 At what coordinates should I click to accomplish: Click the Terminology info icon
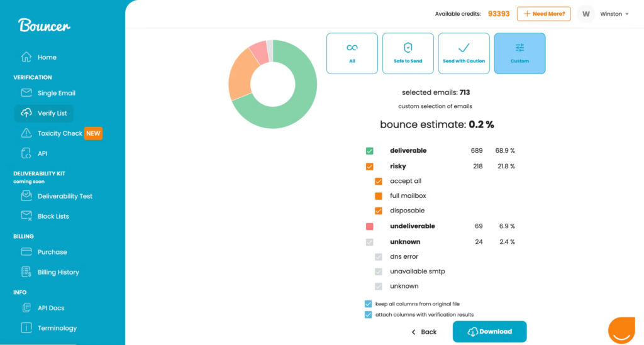(x=26, y=328)
